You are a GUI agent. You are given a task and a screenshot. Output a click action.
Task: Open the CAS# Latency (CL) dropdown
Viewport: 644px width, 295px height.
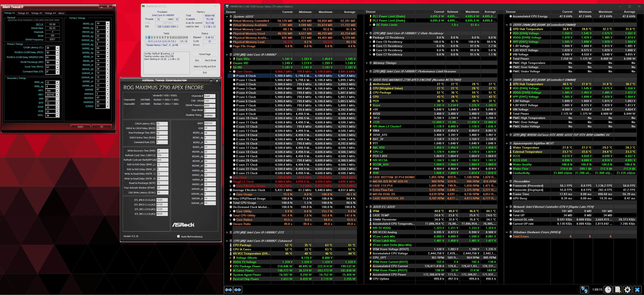(57, 48)
